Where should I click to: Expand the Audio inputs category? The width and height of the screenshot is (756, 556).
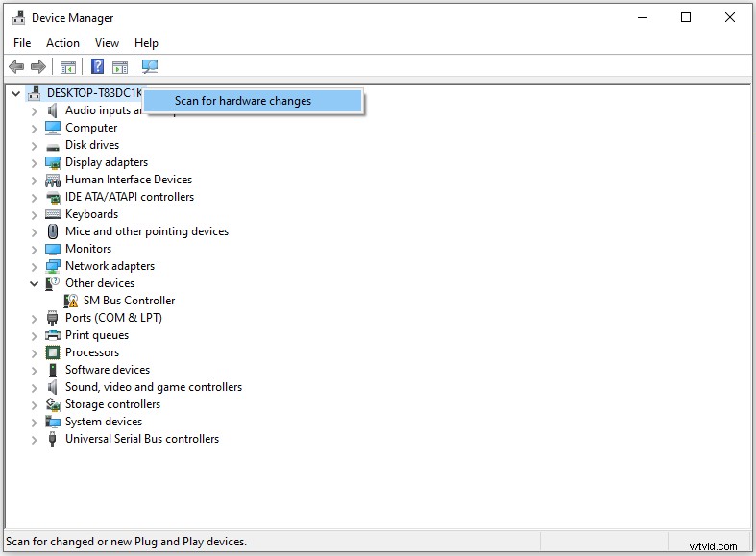click(34, 111)
